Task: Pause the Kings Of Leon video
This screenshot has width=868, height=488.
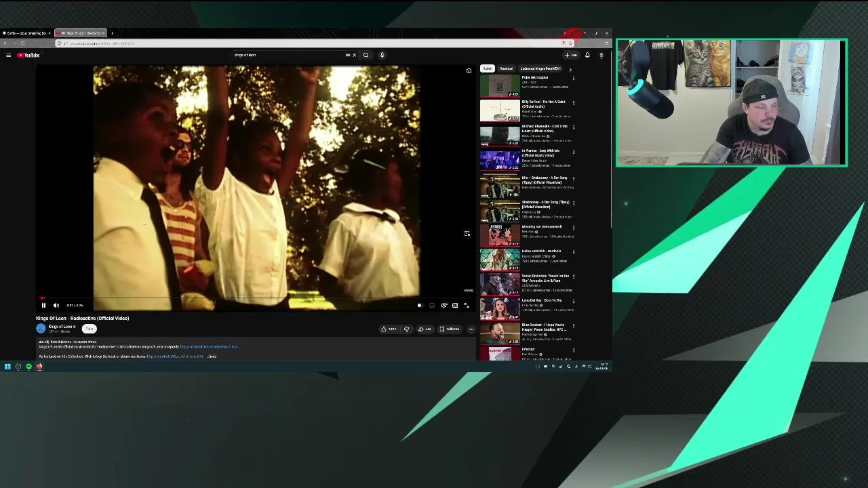Action: [x=43, y=306]
